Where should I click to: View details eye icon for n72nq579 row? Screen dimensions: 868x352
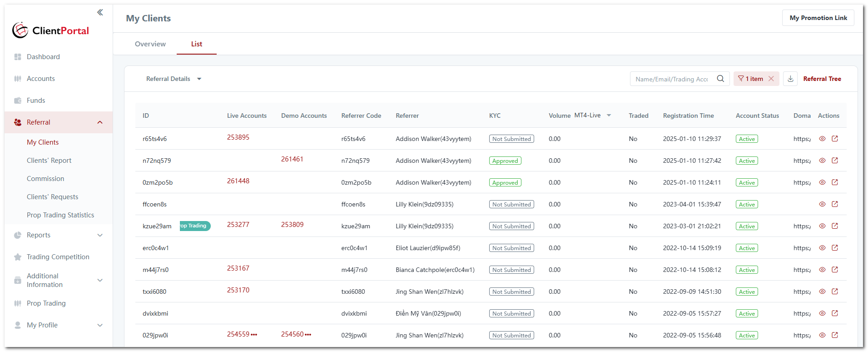coord(822,161)
